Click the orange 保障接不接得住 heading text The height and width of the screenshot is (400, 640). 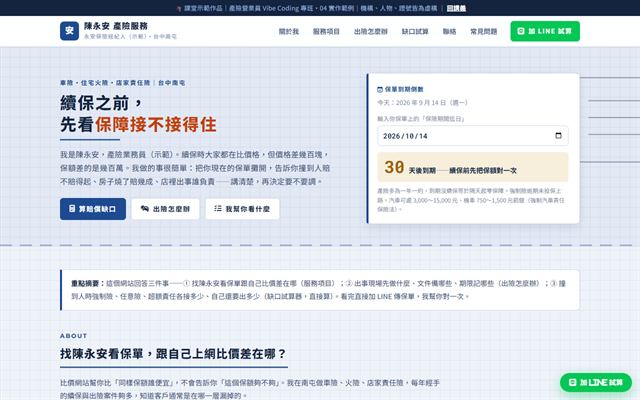[156, 124]
